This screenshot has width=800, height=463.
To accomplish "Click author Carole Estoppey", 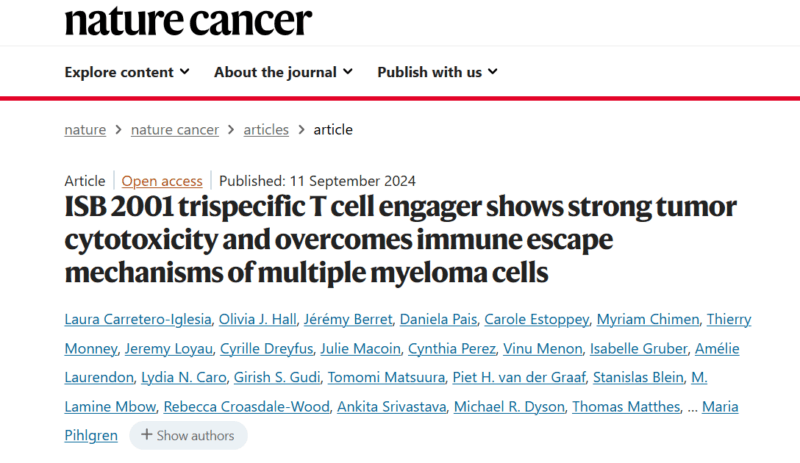I will pyautogui.click(x=537, y=319).
